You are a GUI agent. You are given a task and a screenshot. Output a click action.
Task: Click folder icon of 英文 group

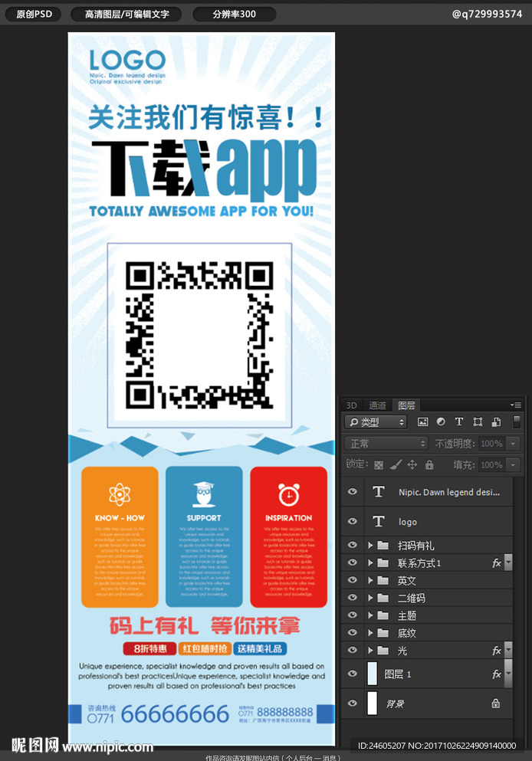(383, 580)
